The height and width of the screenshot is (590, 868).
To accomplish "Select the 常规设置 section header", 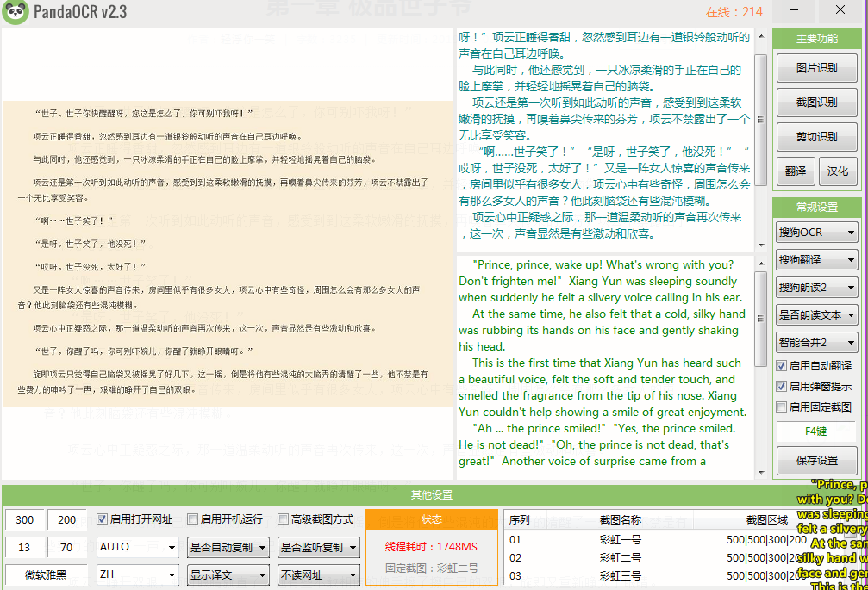I will pyautogui.click(x=816, y=208).
